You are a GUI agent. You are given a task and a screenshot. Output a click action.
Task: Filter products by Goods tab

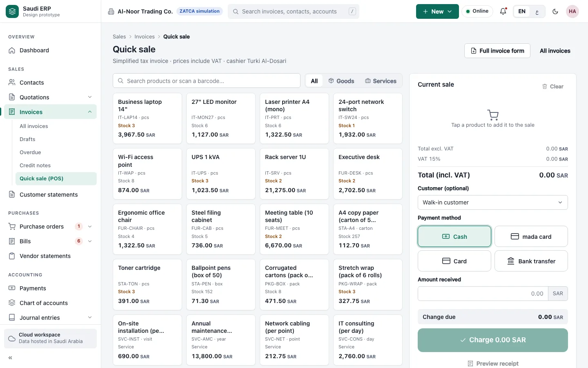341,81
